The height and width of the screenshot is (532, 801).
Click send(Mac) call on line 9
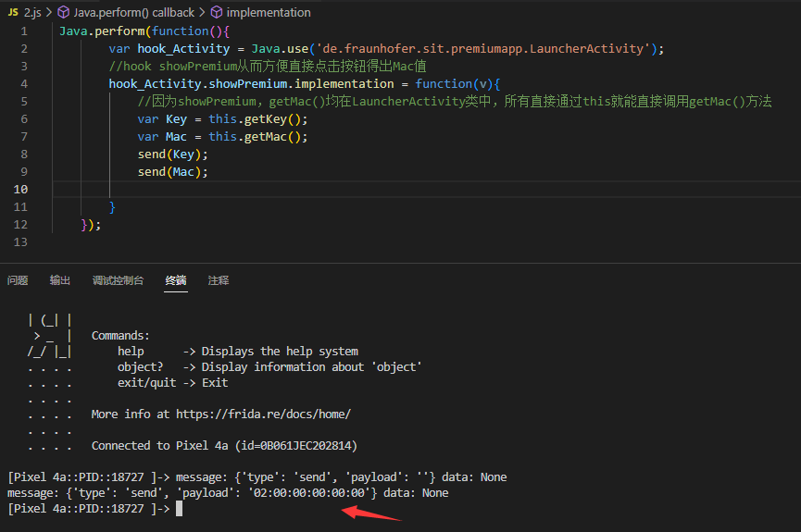(x=172, y=172)
